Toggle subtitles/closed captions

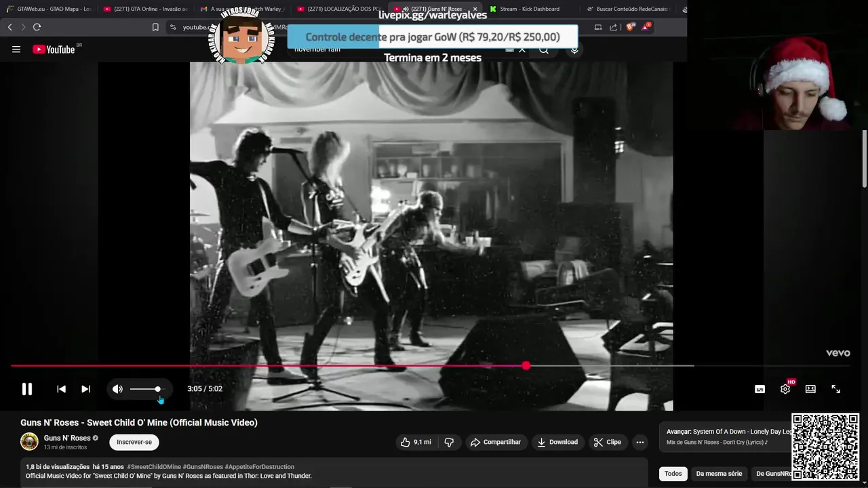click(760, 389)
